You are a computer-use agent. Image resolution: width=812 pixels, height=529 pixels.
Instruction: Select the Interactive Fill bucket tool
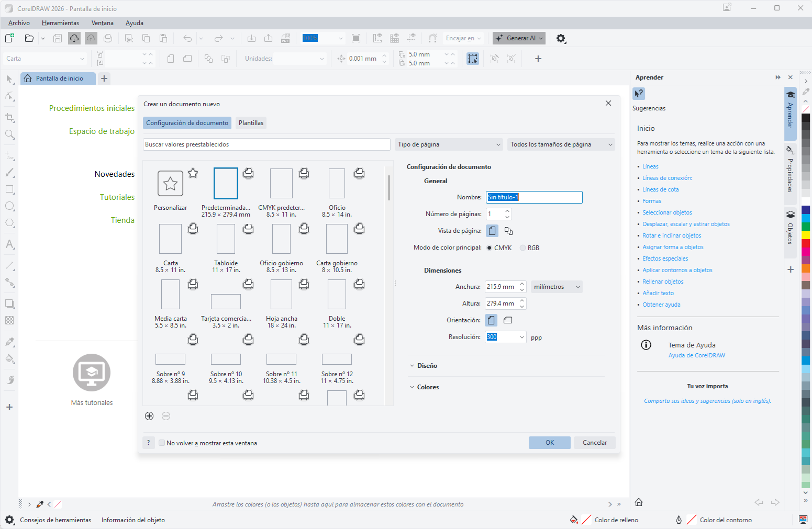pos(9,359)
